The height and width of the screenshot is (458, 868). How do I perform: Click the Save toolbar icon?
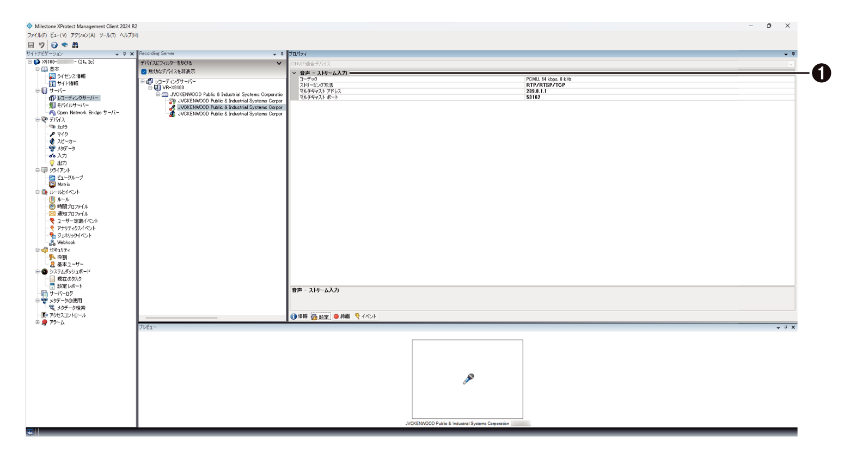[31, 45]
